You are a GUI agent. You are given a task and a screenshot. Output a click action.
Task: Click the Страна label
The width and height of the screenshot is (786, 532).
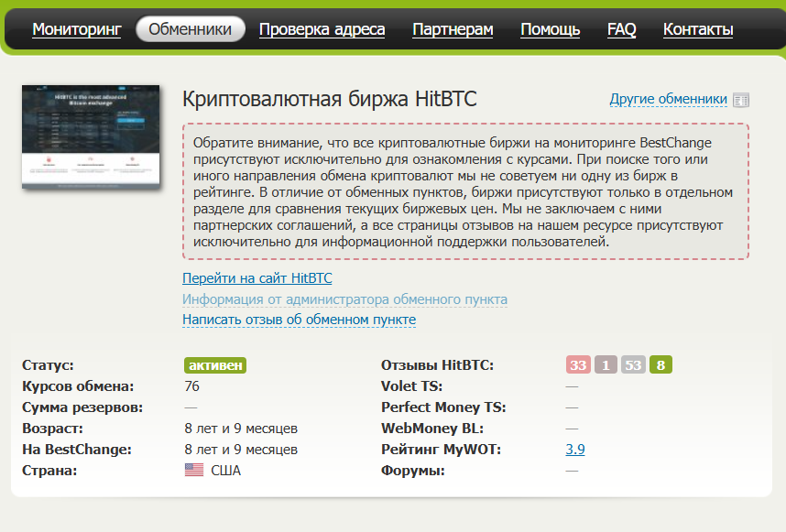(x=49, y=471)
